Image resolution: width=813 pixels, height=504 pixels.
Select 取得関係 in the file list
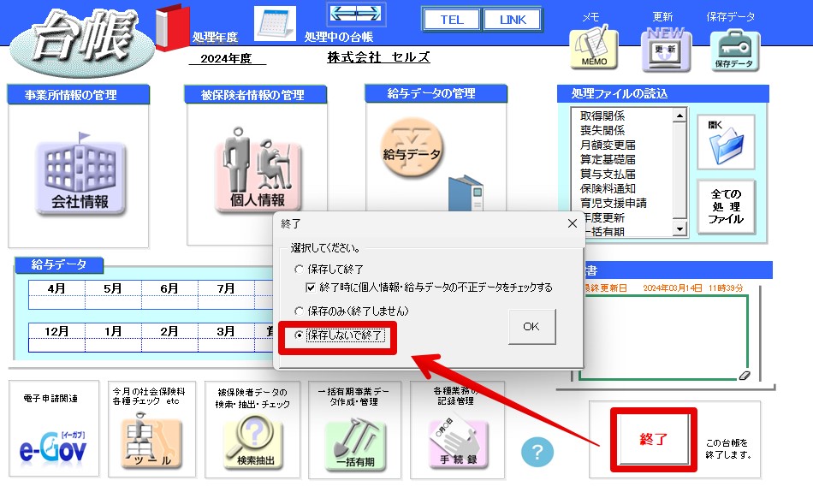(602, 116)
